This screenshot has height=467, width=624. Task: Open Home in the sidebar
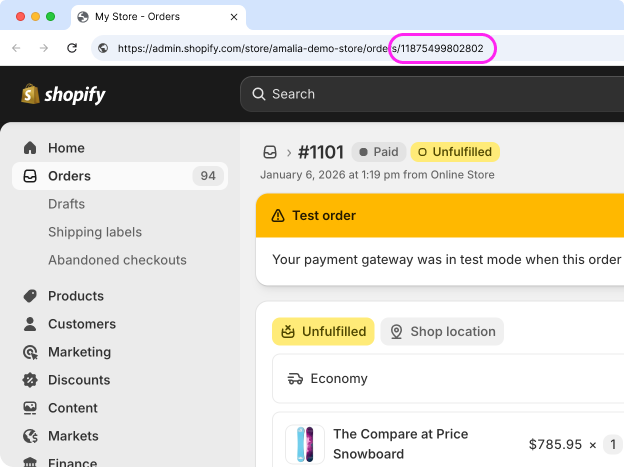coord(120,148)
